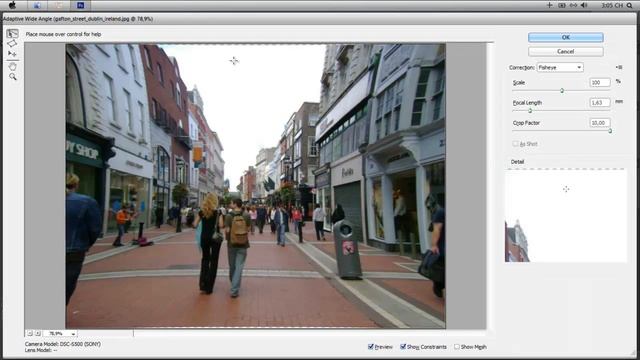Viewport: 640px width, 360px height.
Task: Click the Lens Model text
Action: 41,350
